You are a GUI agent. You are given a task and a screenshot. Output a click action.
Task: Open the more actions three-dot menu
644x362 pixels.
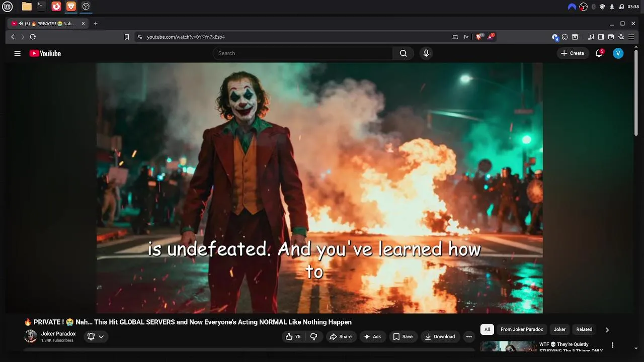pos(469,337)
